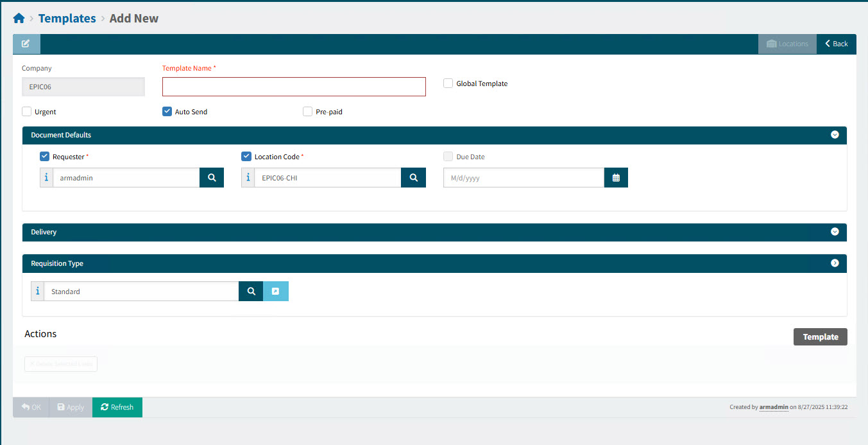
Task: Click inside the Template Name field
Action: [293, 86]
